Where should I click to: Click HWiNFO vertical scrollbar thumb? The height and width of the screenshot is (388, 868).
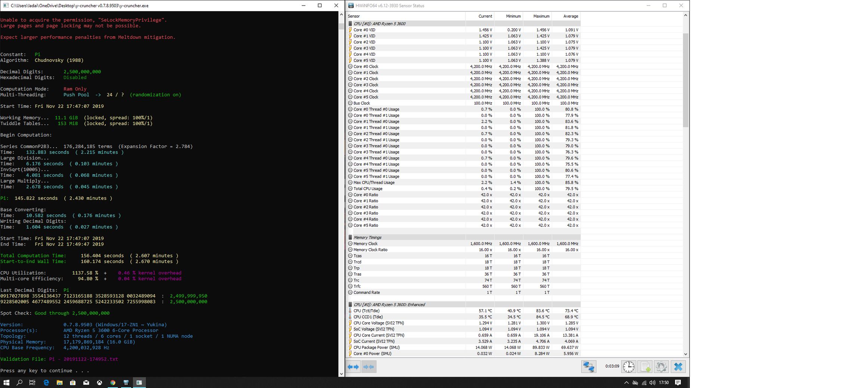[685, 80]
